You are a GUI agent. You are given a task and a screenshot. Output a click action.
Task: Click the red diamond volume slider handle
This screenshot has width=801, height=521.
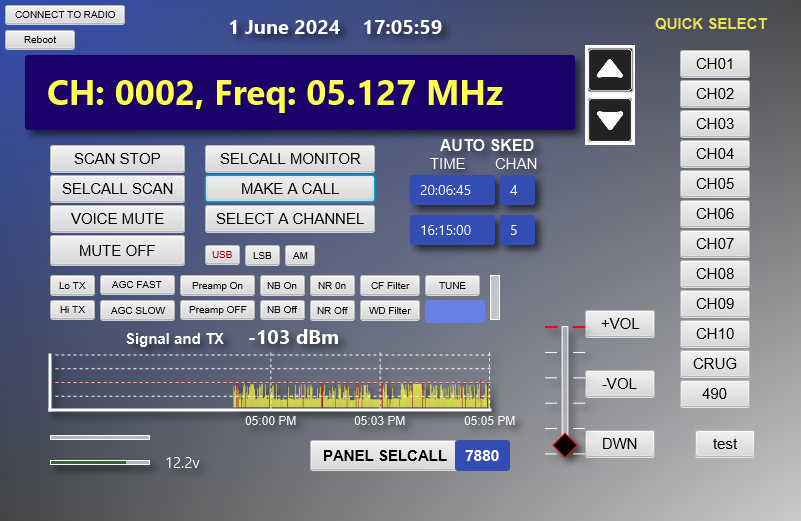click(x=565, y=445)
